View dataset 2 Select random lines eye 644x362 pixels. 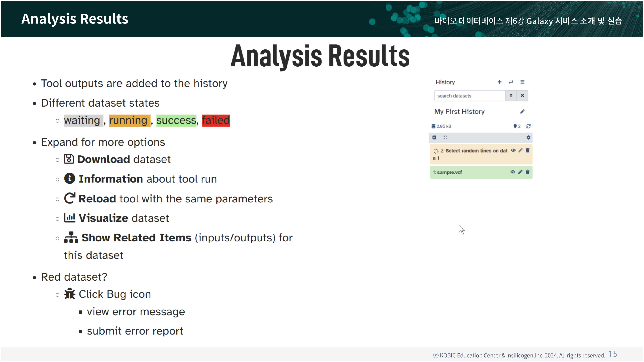[513, 150]
